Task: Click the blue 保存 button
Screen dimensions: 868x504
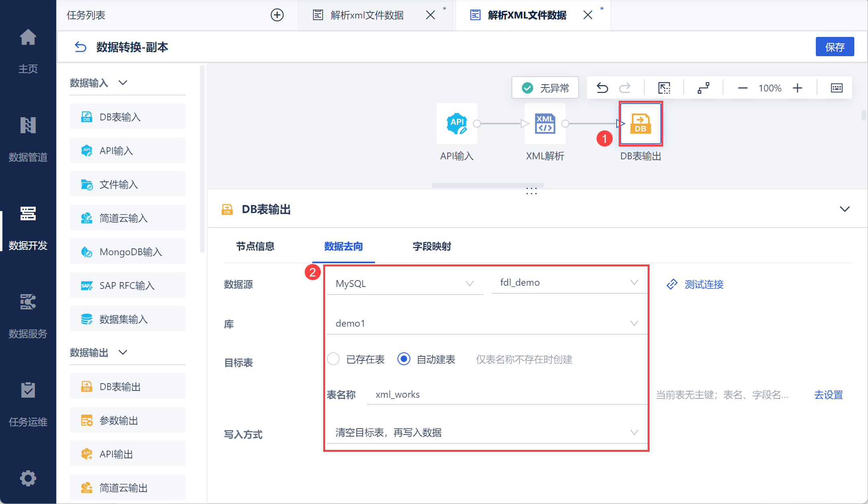Action: (x=835, y=47)
